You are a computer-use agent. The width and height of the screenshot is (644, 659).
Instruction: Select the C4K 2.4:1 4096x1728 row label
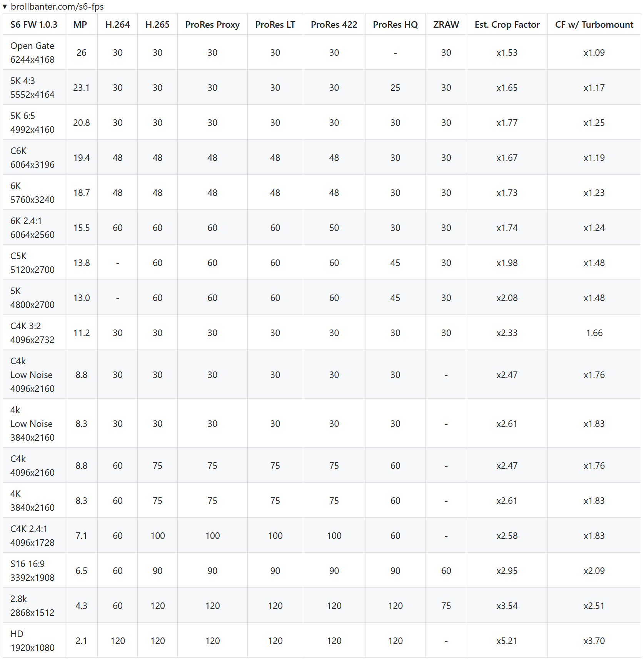(x=32, y=536)
